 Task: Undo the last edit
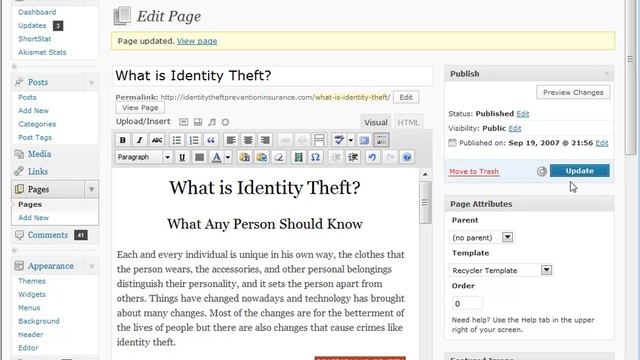[372, 157]
